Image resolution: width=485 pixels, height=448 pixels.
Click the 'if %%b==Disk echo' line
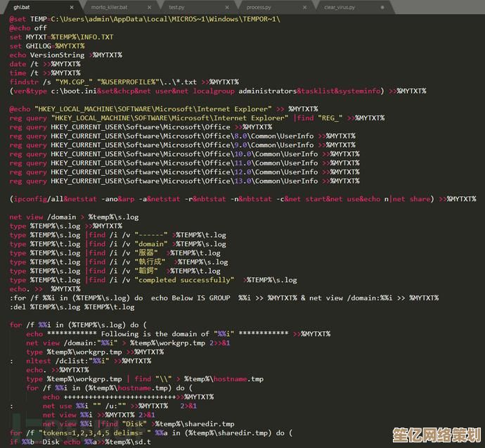[x=80, y=442]
